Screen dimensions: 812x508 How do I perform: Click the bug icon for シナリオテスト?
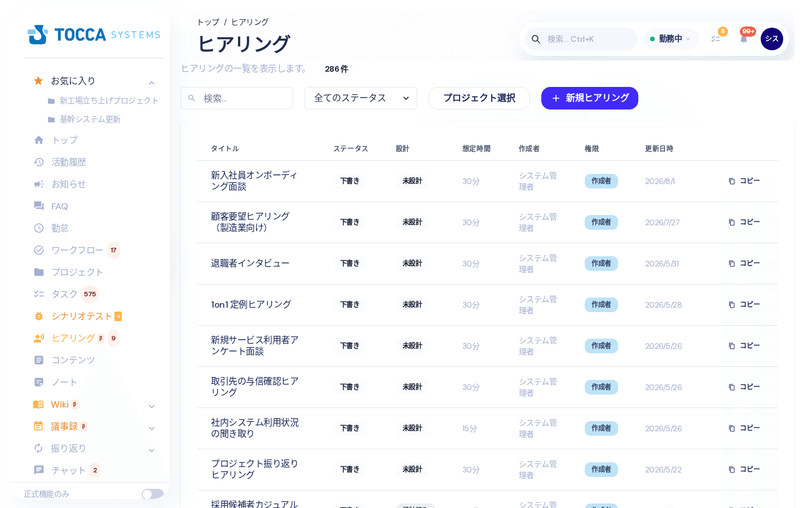tap(39, 316)
